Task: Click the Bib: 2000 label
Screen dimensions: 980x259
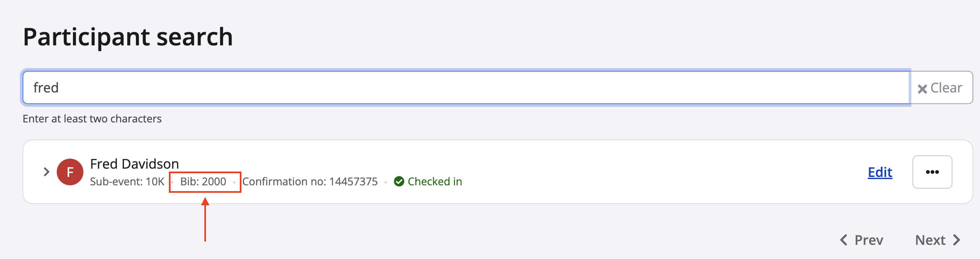Action: [203, 182]
